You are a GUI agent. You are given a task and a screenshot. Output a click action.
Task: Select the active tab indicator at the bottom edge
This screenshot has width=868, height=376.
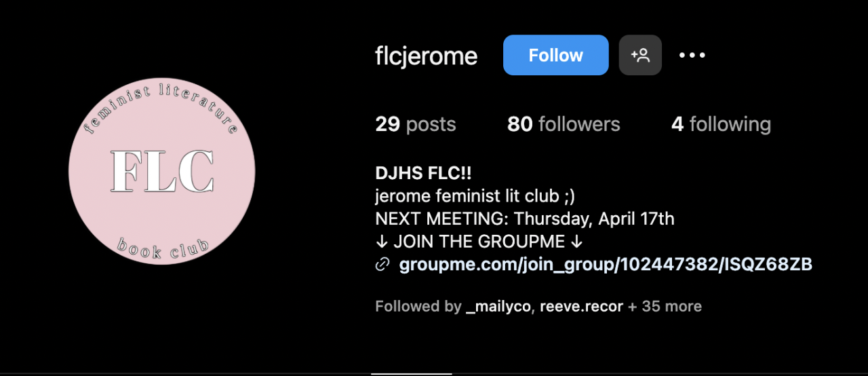tap(411, 373)
